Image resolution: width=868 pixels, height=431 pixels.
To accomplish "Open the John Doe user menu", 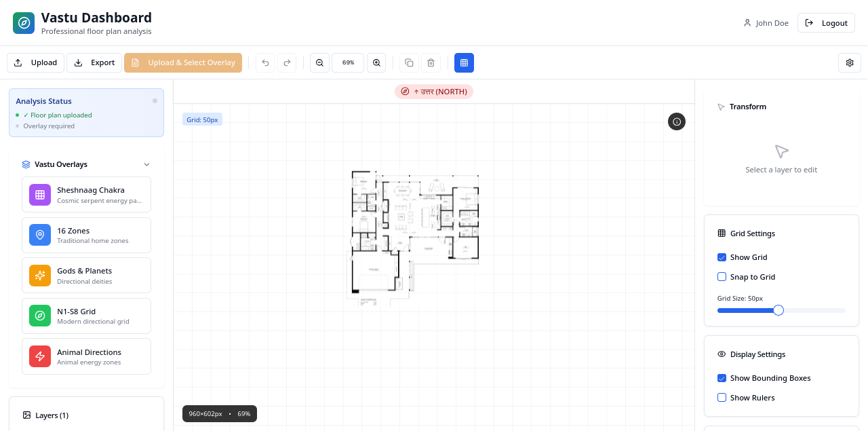I will pyautogui.click(x=766, y=22).
